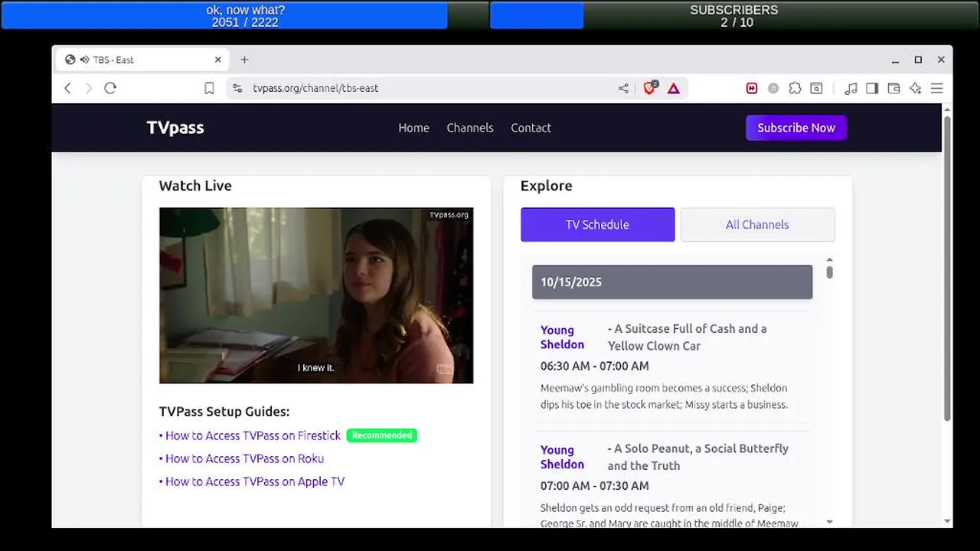Open the Brave Wallet icon

893,89
